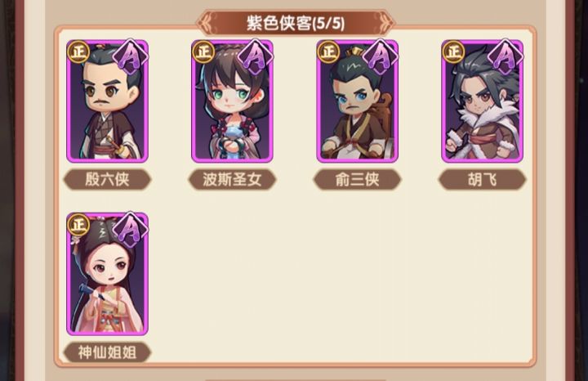Click the 正 badge on 殷六侠 card
The image size is (588, 381).
[x=78, y=52]
